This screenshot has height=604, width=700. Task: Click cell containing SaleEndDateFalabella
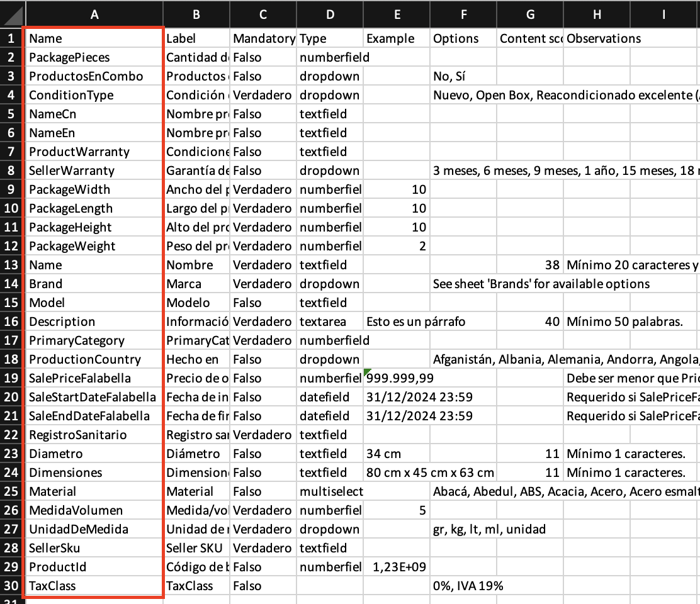click(94, 416)
